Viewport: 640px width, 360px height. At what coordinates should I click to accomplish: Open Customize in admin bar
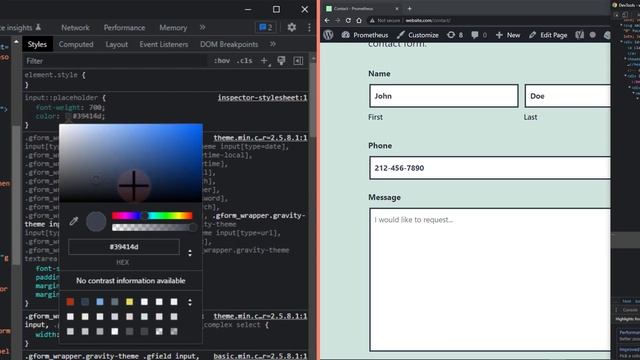[418, 35]
